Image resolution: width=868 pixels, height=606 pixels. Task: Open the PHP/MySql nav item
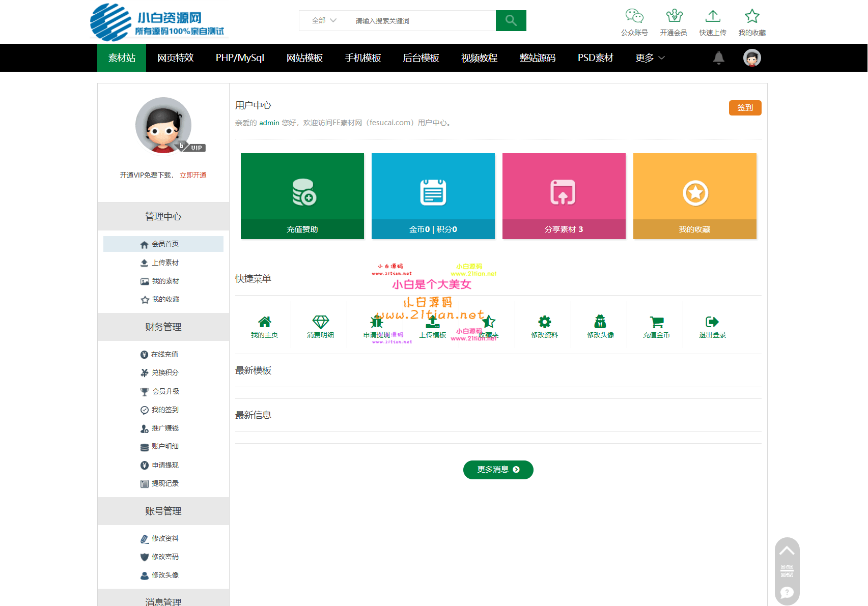pos(240,57)
